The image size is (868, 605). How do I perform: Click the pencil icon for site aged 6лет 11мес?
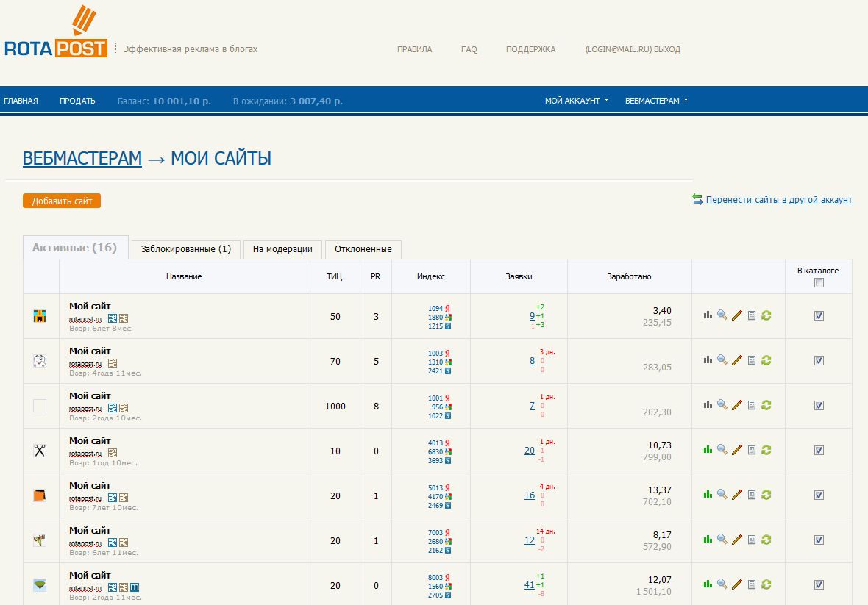click(x=736, y=540)
